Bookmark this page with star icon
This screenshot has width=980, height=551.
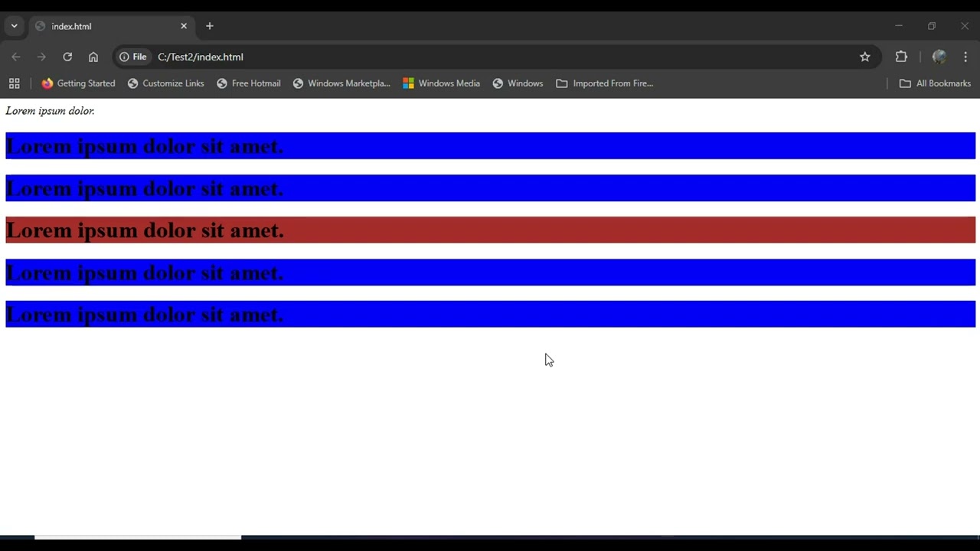pos(865,57)
